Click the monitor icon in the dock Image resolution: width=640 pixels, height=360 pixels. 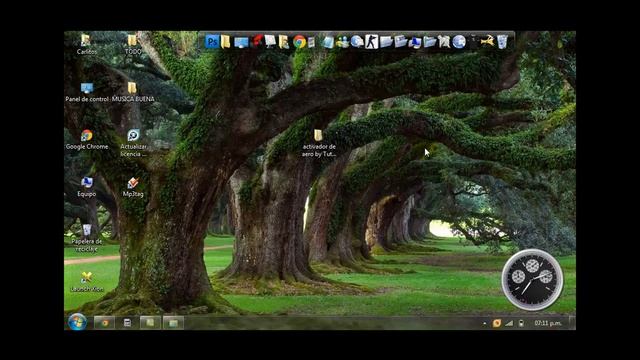(x=241, y=42)
